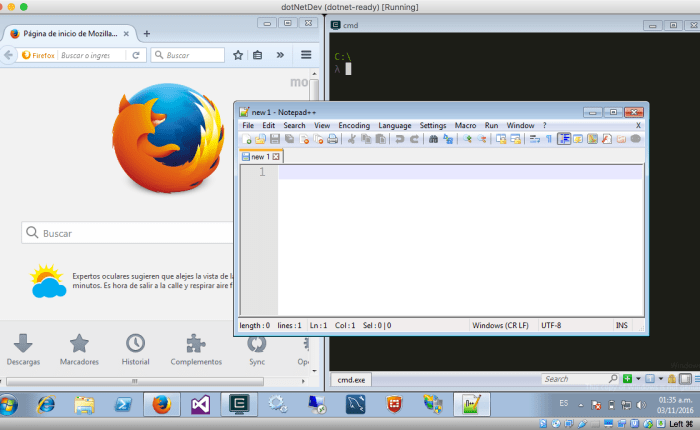Click the Firefox reload page icon

click(x=136, y=55)
